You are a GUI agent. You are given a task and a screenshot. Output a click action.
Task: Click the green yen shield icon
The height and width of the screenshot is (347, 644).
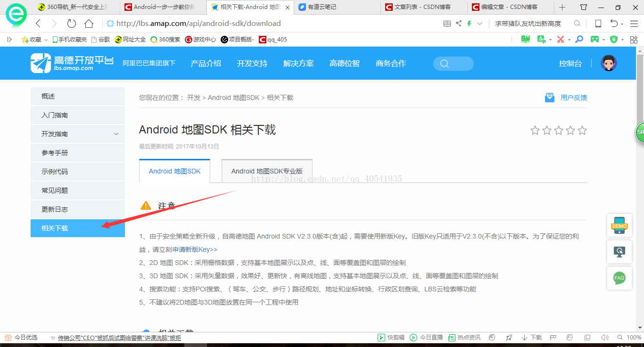[613, 40]
